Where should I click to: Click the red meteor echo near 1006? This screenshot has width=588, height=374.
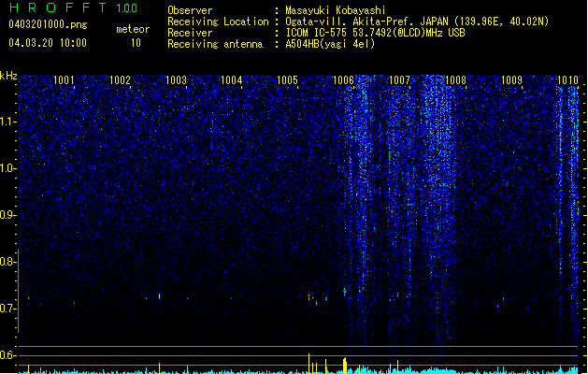point(345,291)
